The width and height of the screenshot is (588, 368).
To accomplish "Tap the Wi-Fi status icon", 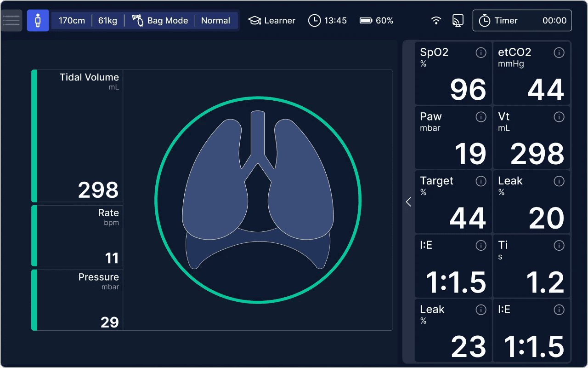I will (436, 21).
